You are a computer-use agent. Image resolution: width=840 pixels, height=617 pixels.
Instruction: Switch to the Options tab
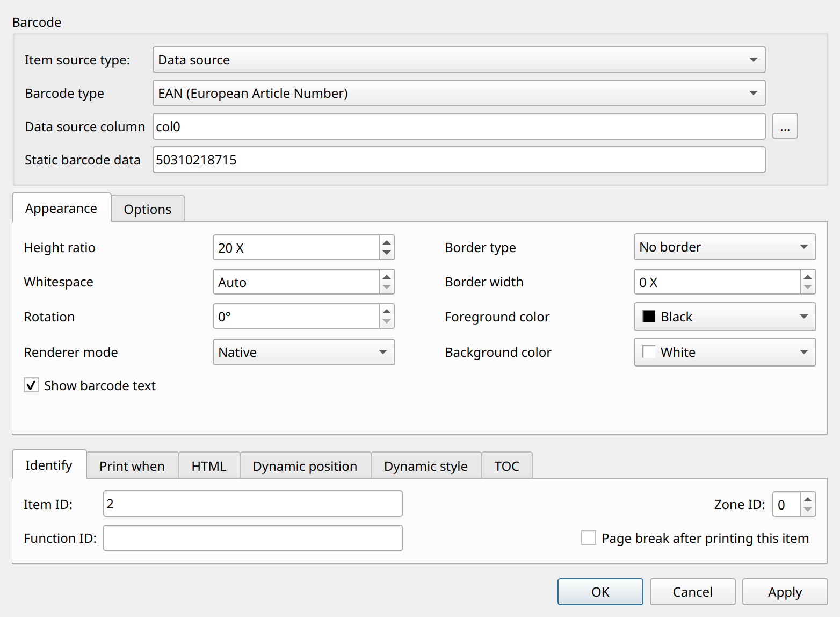point(148,209)
